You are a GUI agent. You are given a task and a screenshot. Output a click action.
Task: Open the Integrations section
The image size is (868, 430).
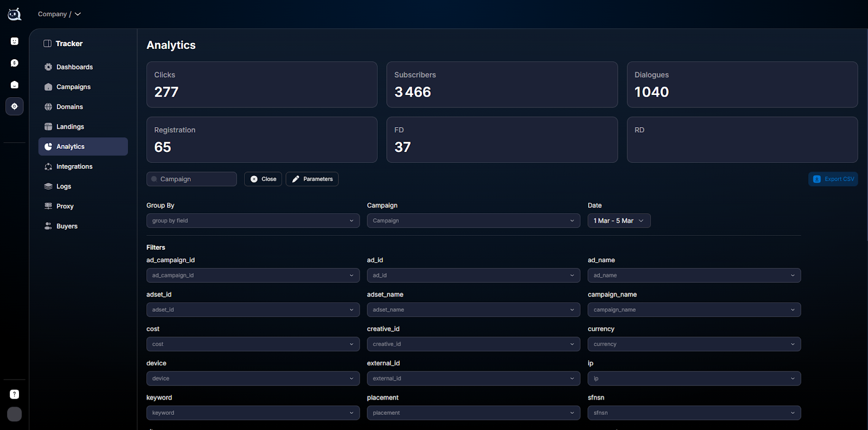pos(83,167)
